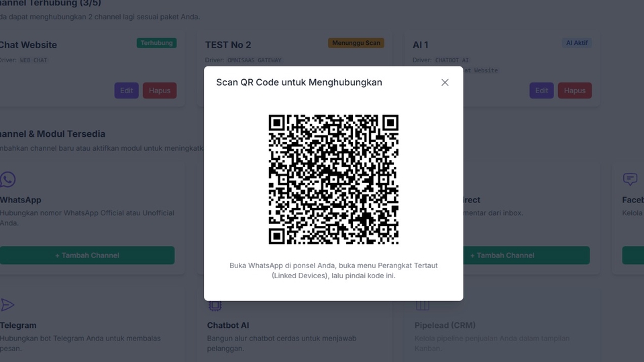Select the Chat Website card title
644x362 pixels.
[x=28, y=45]
